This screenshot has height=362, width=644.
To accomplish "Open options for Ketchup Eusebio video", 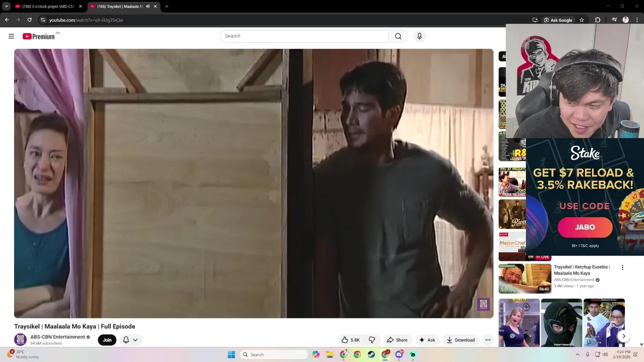I will coord(622,267).
